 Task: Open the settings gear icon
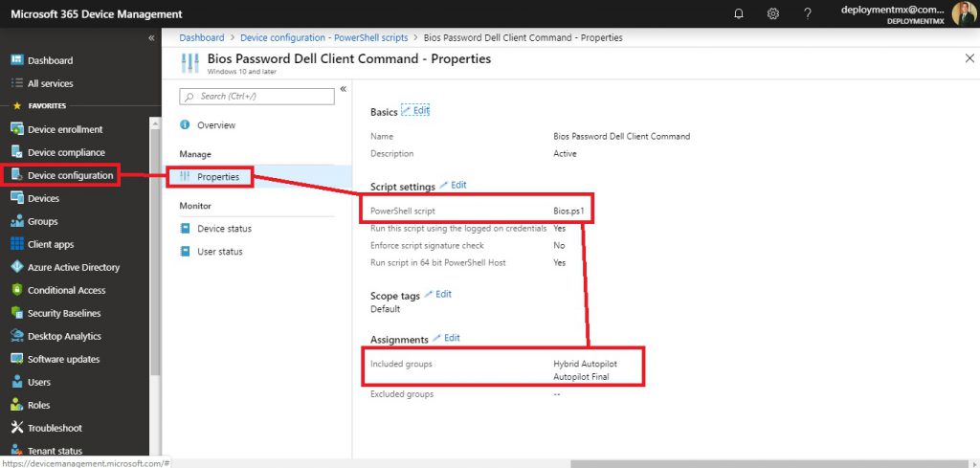click(773, 13)
